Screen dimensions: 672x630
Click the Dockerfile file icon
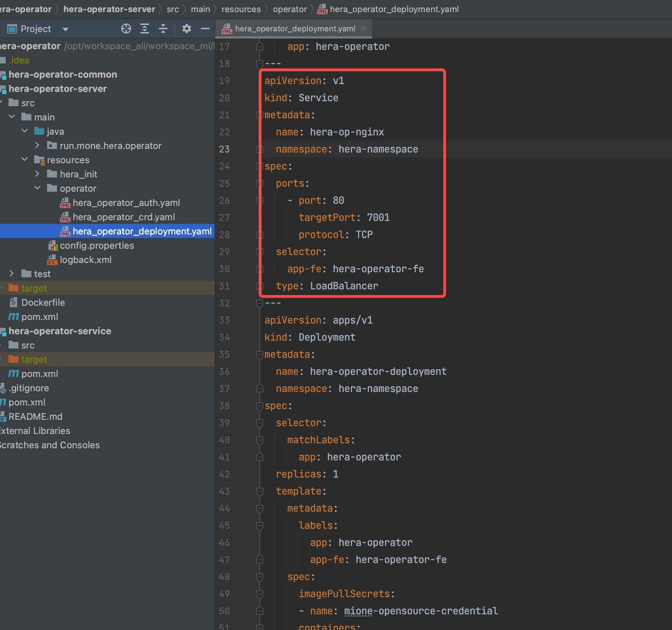(x=14, y=302)
